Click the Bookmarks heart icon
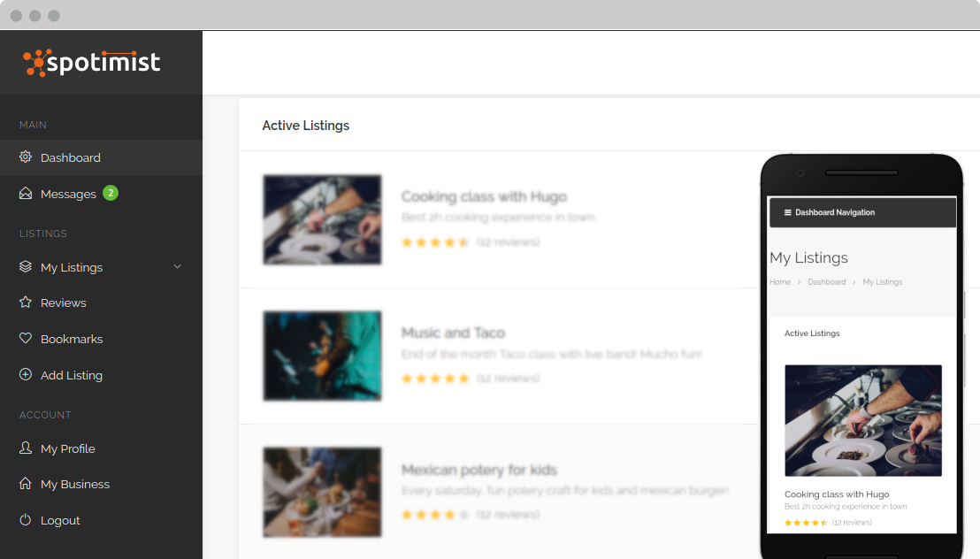Image resolution: width=980 pixels, height=559 pixels. 26,339
